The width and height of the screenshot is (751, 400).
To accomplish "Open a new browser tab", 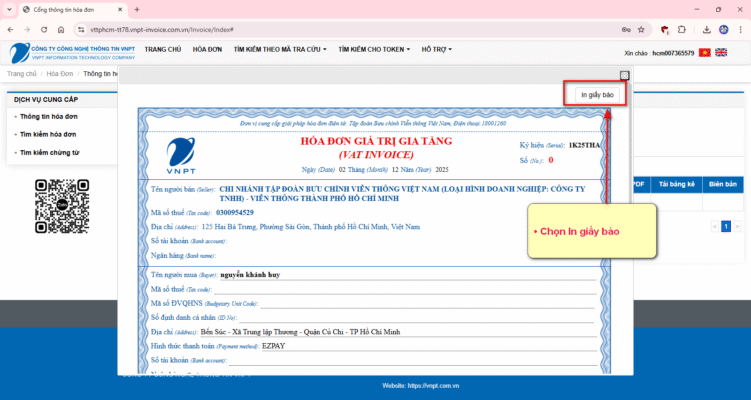I will pyautogui.click(x=137, y=10).
